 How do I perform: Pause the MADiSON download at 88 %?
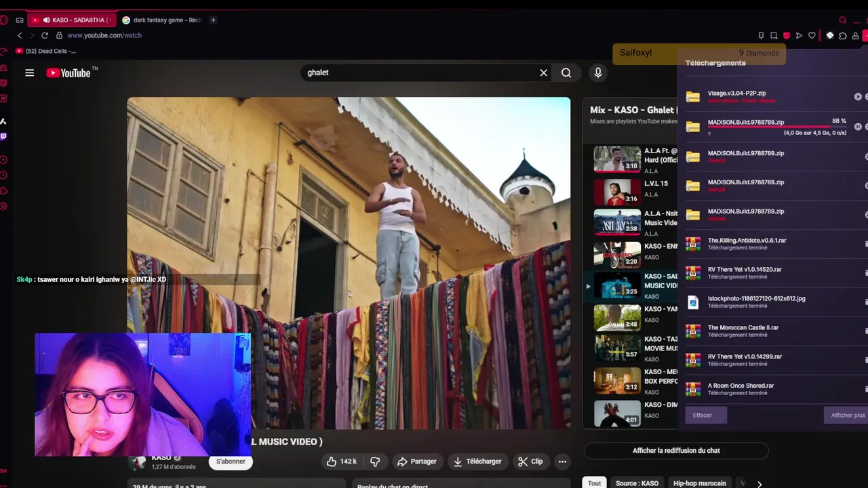(858, 127)
